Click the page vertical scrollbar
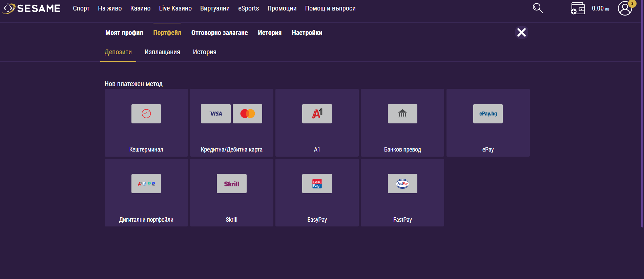Screen dimensions: 644x279 pyautogui.click(x=642, y=114)
